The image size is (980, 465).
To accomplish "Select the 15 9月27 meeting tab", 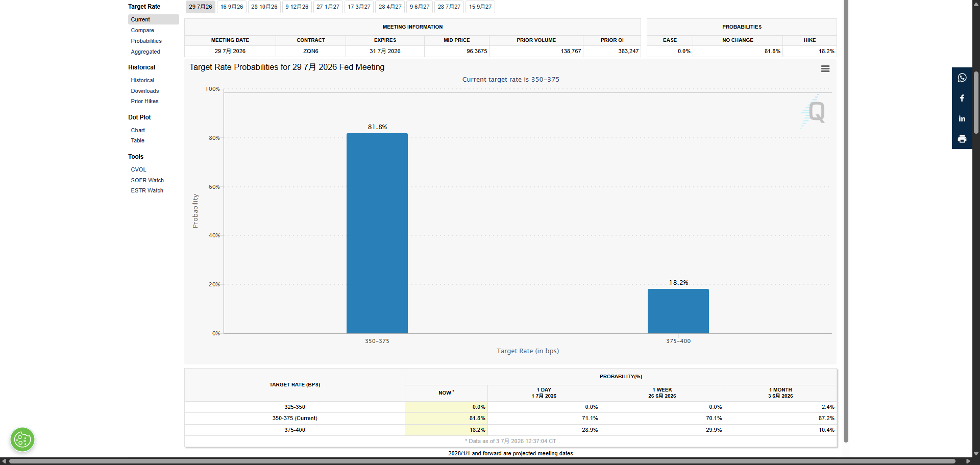I will coord(480,7).
